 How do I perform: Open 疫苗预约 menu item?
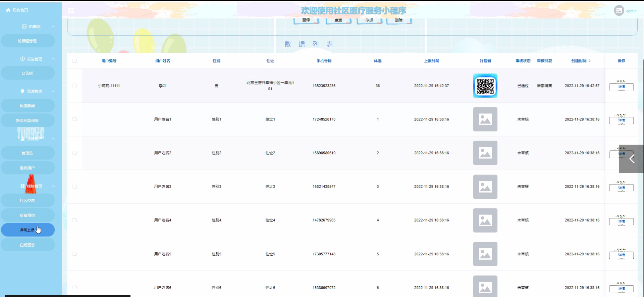click(28, 215)
